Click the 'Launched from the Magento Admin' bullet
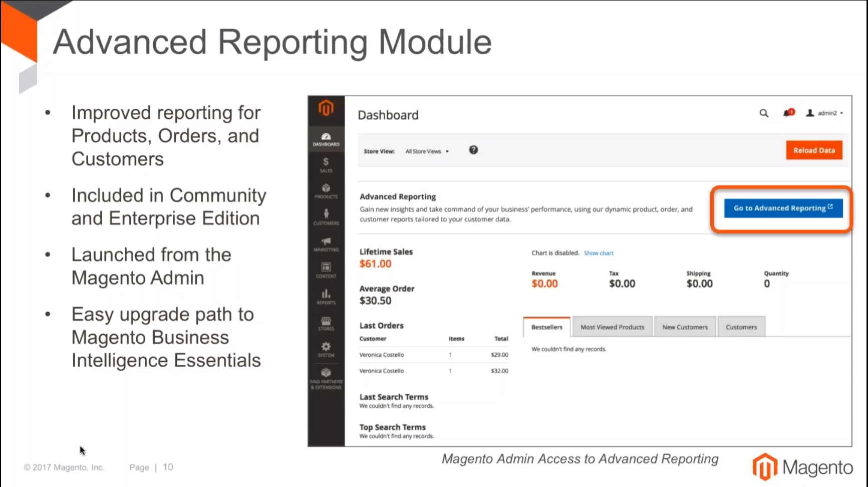Image resolution: width=868 pixels, height=487 pixels. tap(151, 266)
